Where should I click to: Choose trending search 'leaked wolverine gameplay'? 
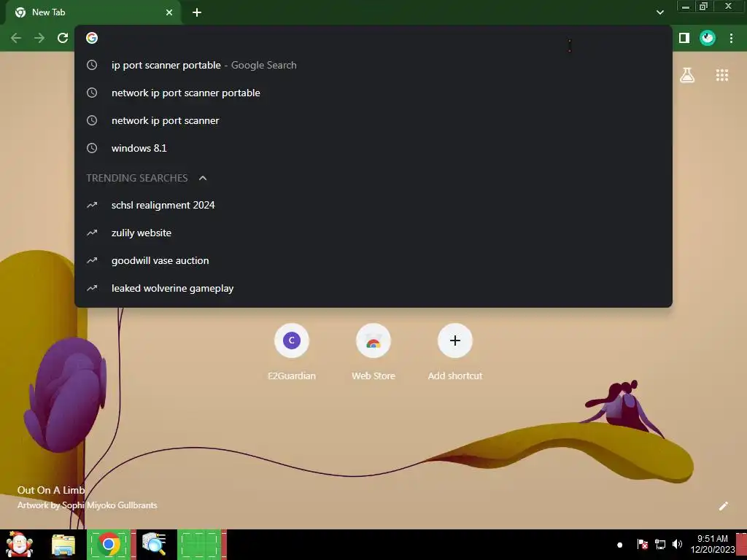pos(373,288)
